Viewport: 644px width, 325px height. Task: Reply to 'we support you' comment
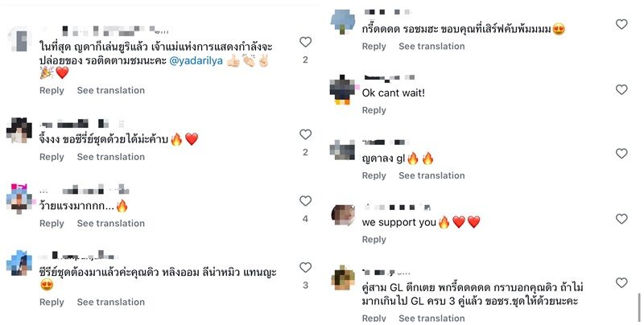374,240
